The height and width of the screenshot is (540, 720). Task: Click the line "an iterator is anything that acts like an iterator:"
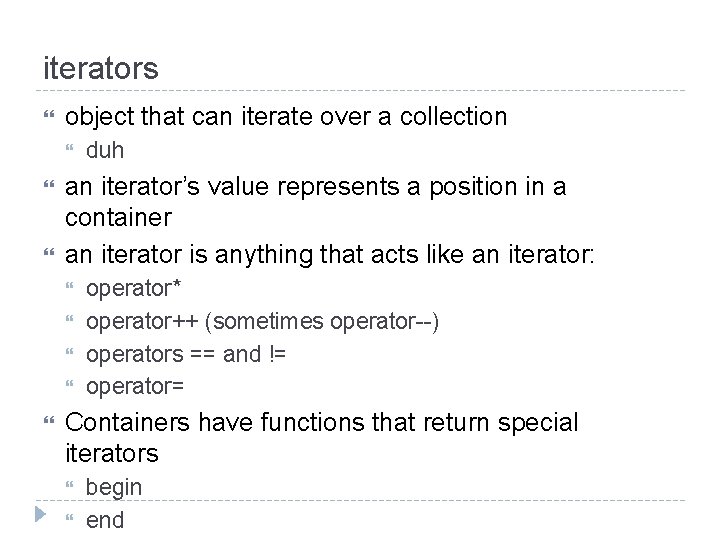click(330, 255)
